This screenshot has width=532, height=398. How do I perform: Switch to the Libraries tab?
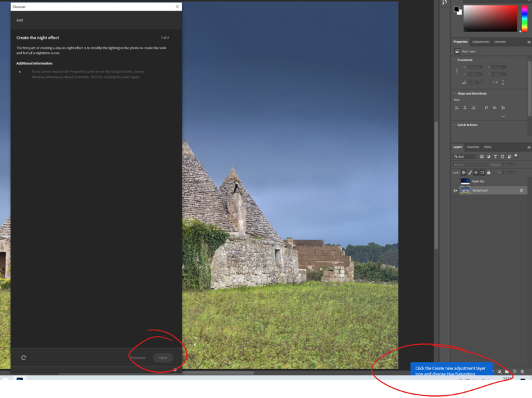[x=500, y=42]
